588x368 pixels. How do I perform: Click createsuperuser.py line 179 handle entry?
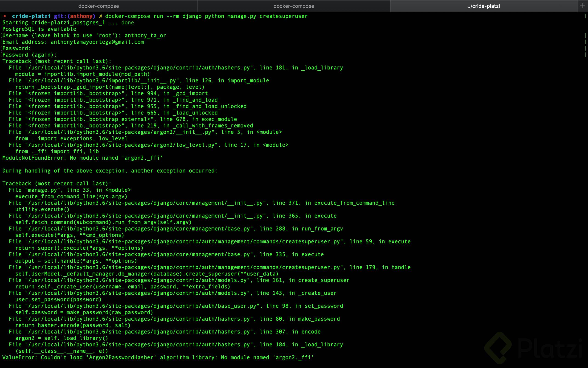210,267
